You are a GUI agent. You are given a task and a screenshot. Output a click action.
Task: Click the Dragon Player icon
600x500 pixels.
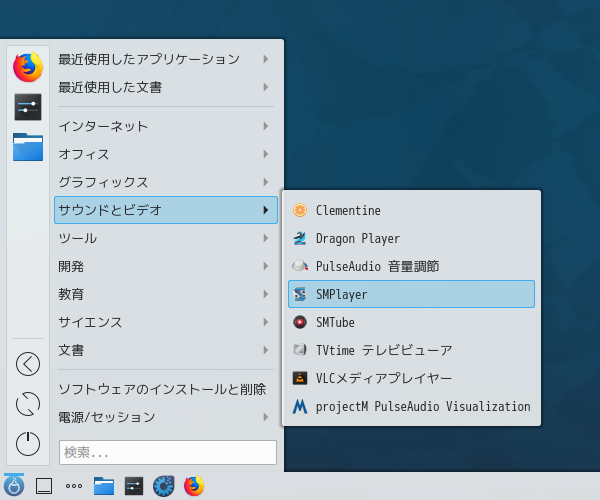tap(300, 238)
